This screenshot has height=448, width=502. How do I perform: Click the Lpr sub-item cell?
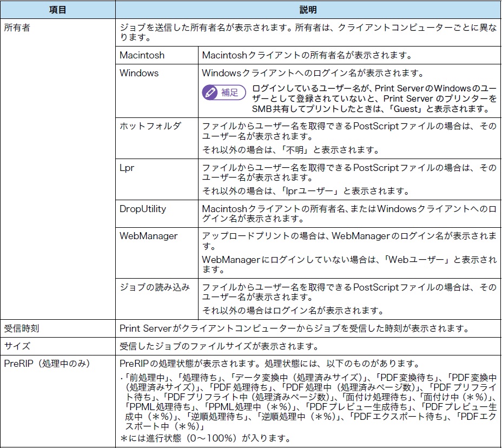click(x=127, y=168)
